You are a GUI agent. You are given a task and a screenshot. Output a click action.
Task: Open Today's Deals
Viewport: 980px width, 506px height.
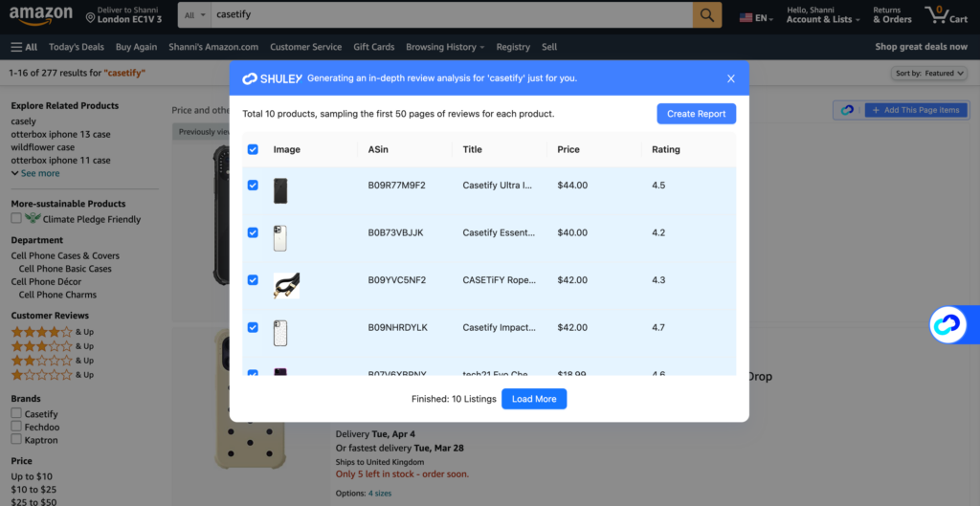(x=77, y=47)
